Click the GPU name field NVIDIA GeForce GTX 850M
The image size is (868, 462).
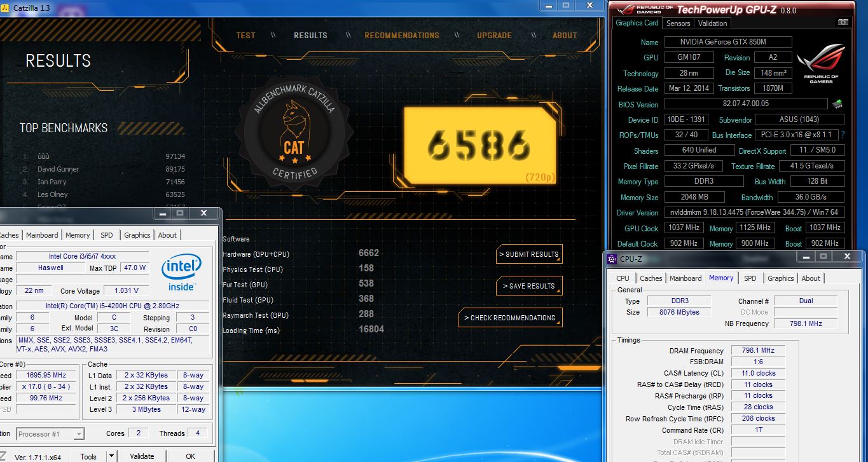coord(728,42)
